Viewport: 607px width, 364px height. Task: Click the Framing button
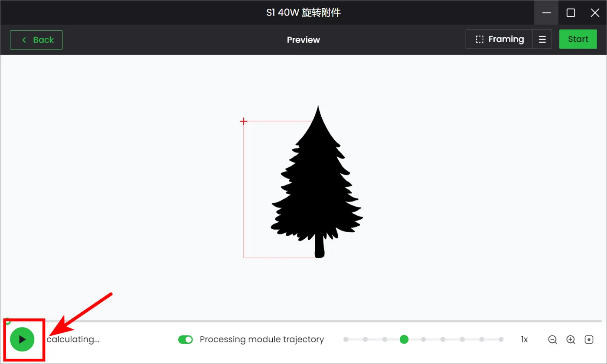click(x=499, y=39)
